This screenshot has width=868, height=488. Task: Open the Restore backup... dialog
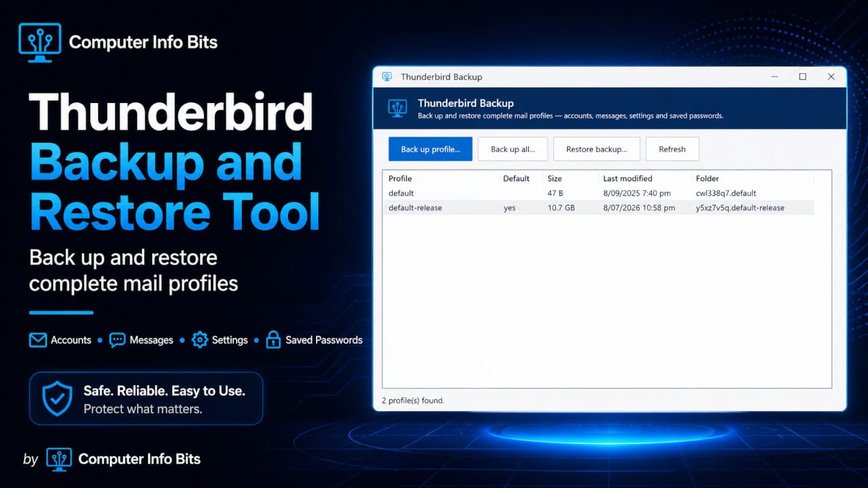597,149
